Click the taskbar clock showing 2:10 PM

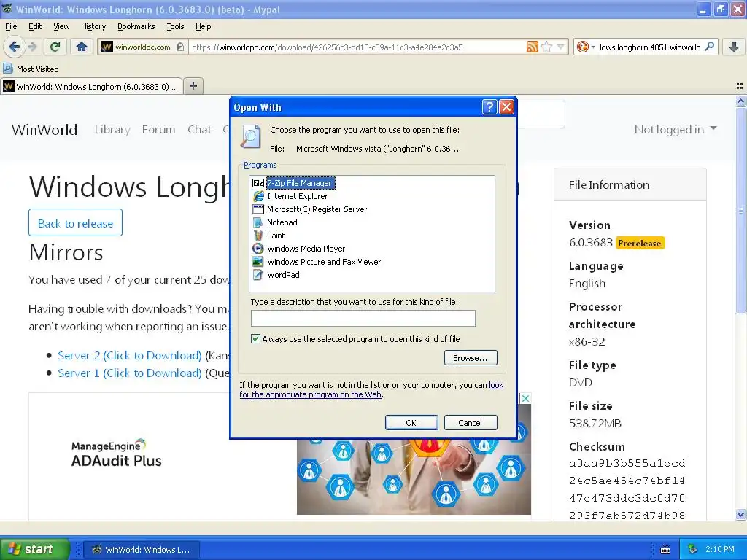click(x=720, y=549)
